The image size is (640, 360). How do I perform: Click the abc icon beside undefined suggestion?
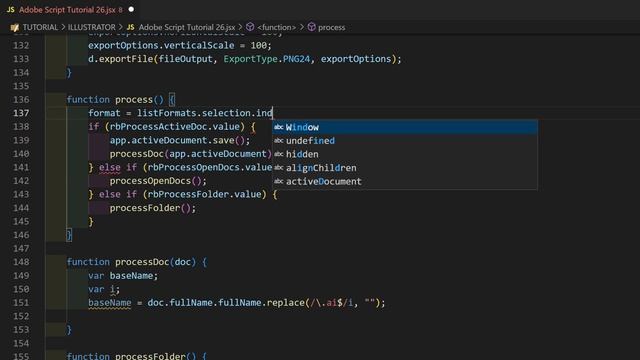(x=279, y=141)
